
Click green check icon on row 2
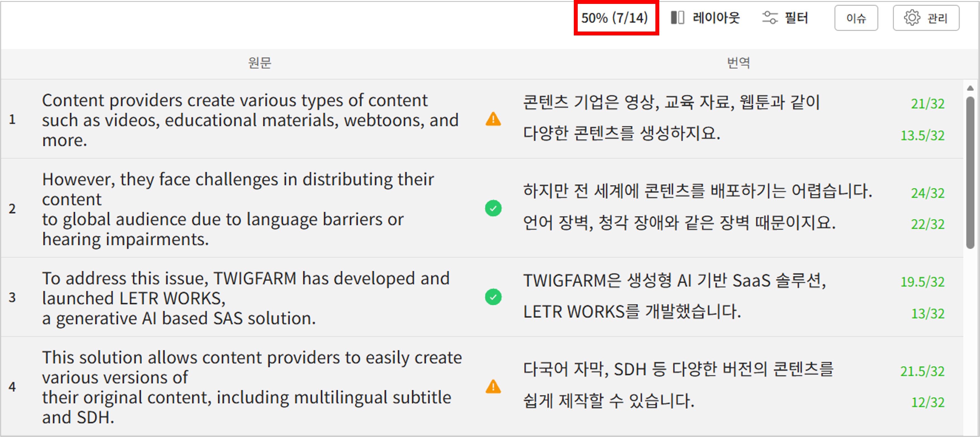[493, 208]
